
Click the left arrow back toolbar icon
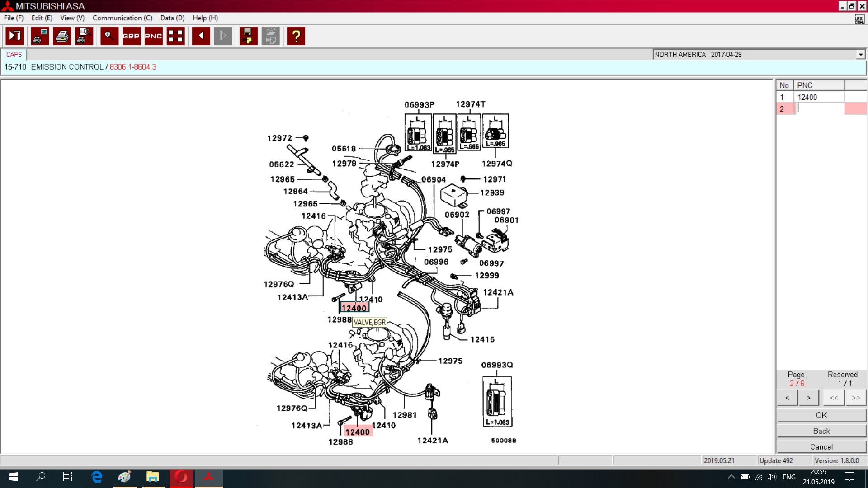click(201, 36)
